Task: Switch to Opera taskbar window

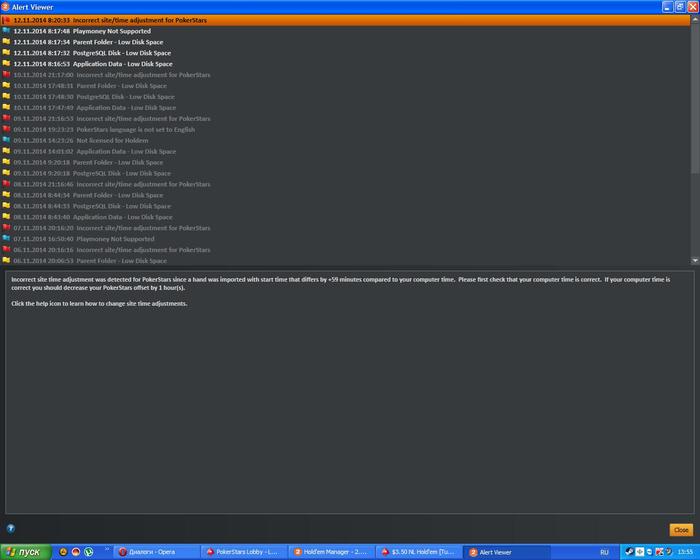Action: pos(155,552)
